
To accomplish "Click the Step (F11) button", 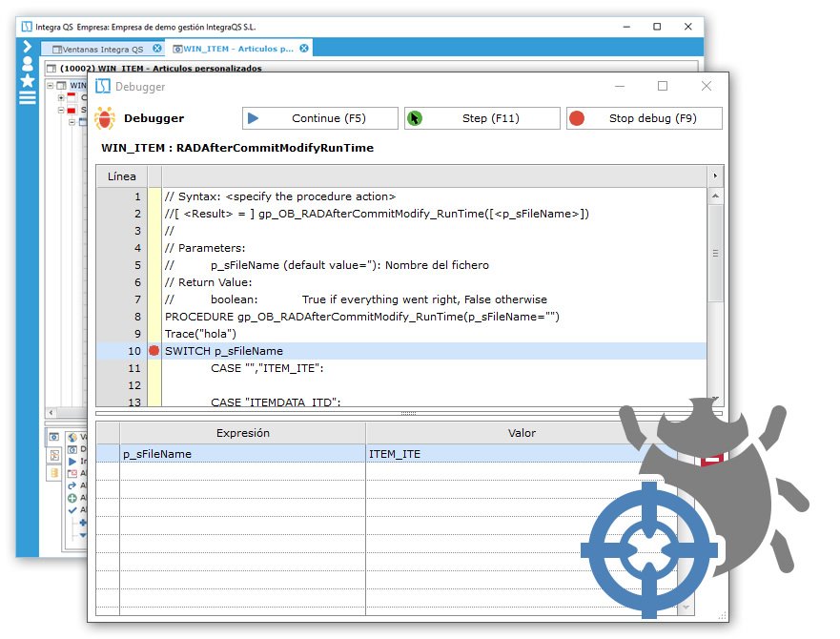I will click(x=482, y=118).
